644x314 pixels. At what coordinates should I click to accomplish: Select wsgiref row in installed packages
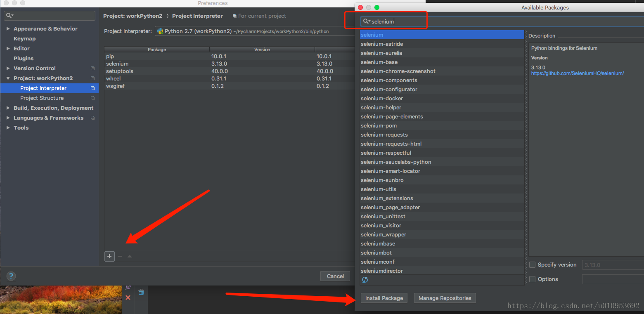[230, 86]
